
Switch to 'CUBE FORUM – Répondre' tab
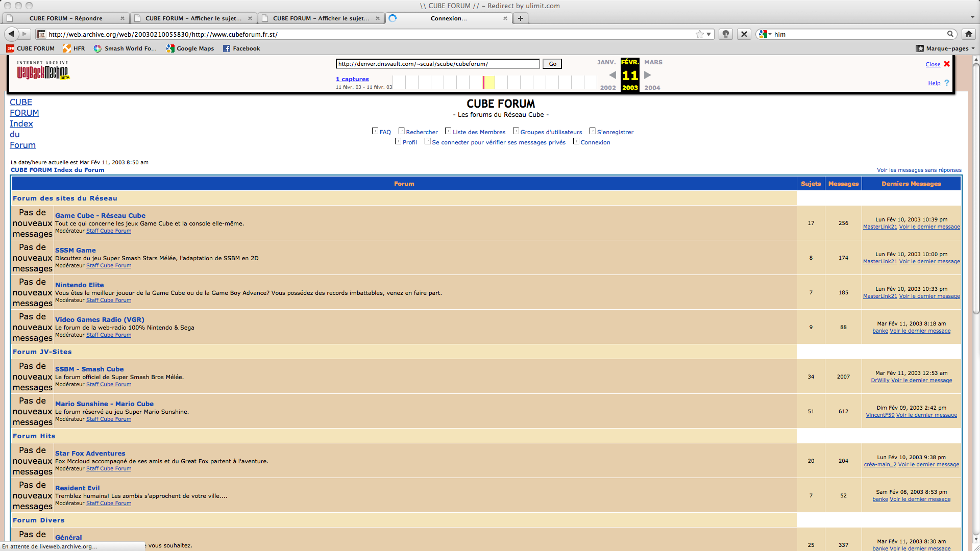(65, 18)
